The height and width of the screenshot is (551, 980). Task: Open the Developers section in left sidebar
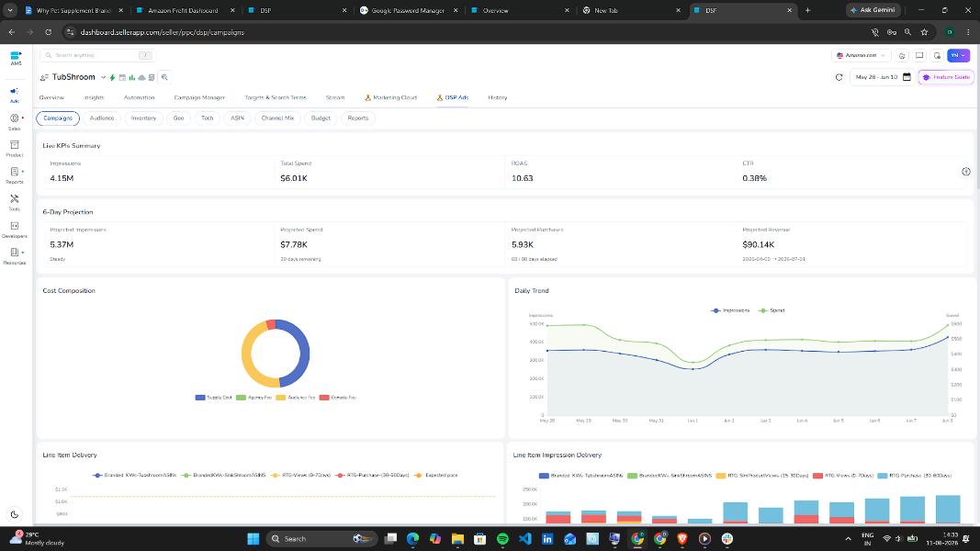(15, 230)
